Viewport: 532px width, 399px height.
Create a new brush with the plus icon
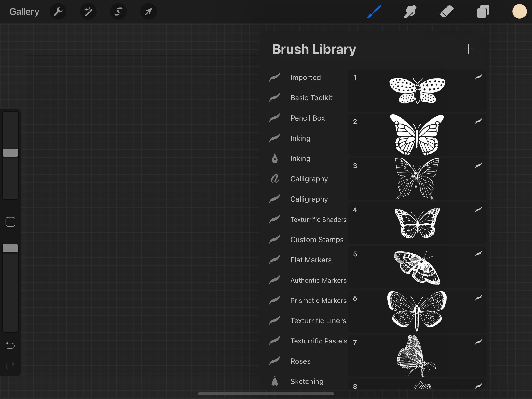point(469,49)
